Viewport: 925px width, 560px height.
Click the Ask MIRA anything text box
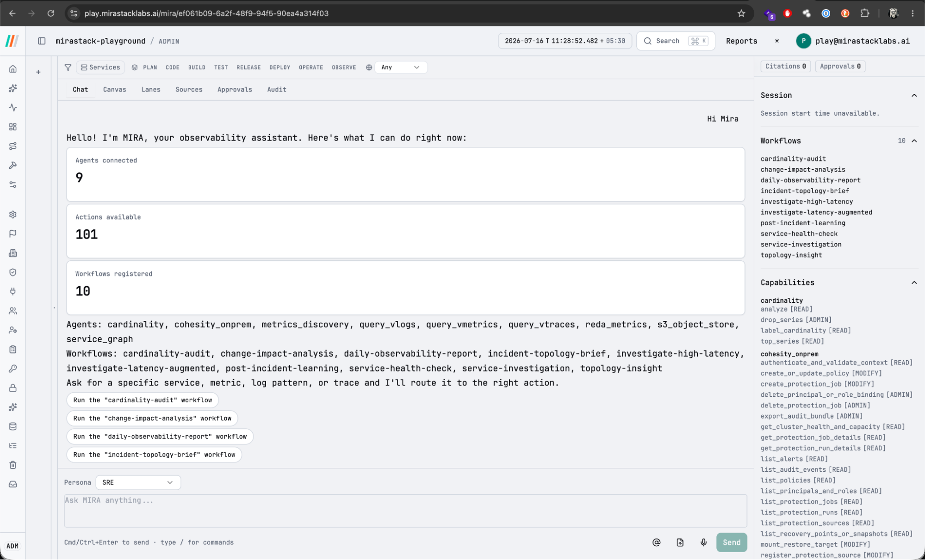405,511
